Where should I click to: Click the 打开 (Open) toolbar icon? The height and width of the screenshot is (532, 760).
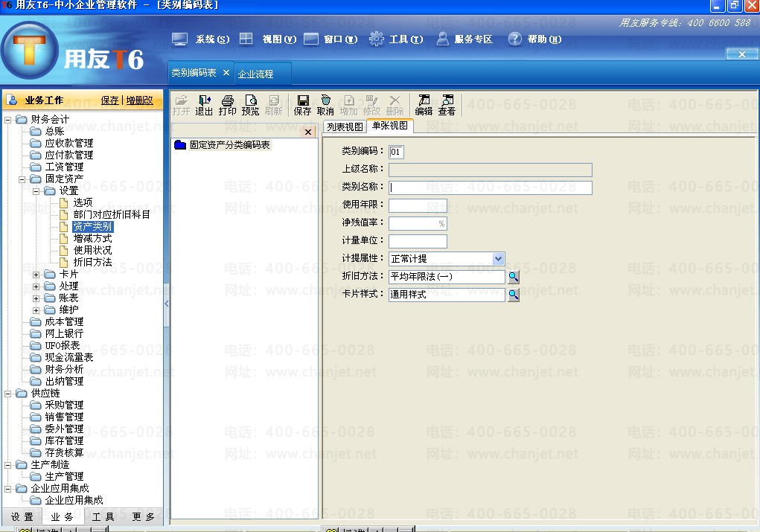pyautogui.click(x=181, y=105)
